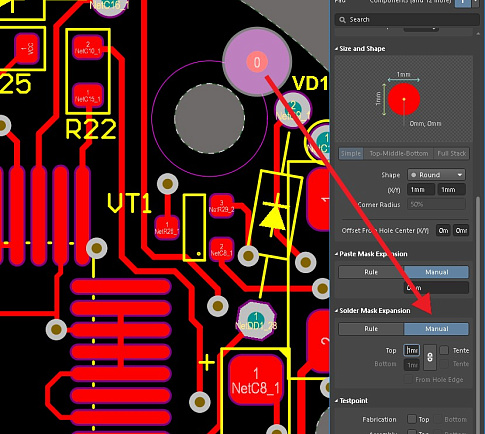Collapse the Paste Mask Expansion section
Viewport: 485px width, 434px height.
336,254
